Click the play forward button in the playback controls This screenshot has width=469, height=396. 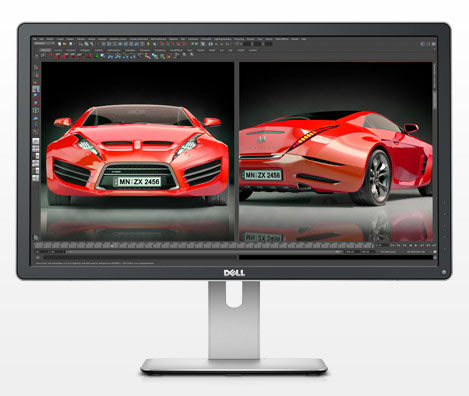coord(416,245)
